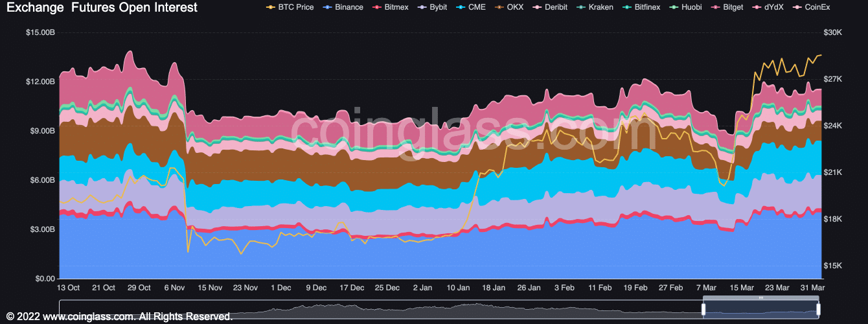Click the 26 Jan date label
This screenshot has height=324, width=868.
point(530,288)
